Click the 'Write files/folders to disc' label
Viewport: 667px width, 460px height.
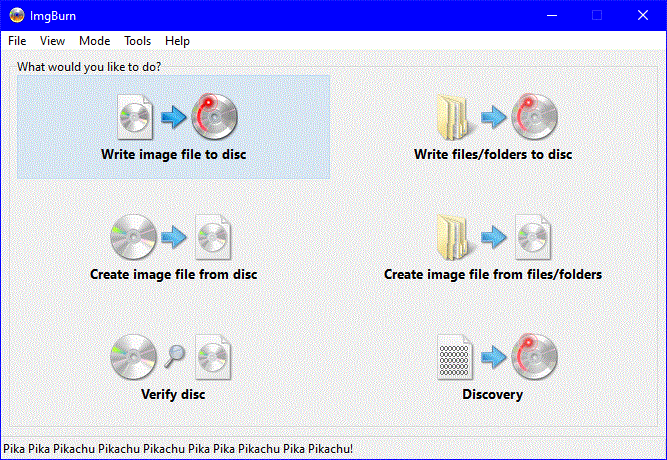click(493, 154)
